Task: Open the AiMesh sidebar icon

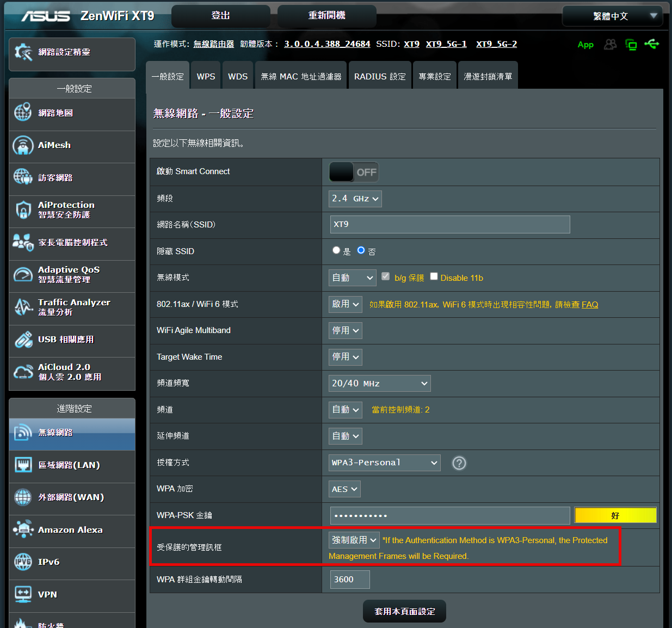Action: (x=23, y=146)
